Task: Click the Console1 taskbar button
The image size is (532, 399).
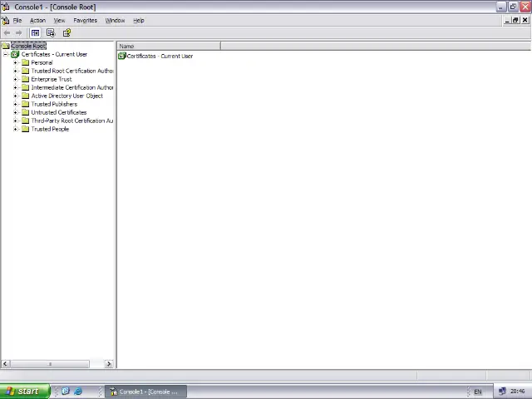Action: click(x=146, y=392)
